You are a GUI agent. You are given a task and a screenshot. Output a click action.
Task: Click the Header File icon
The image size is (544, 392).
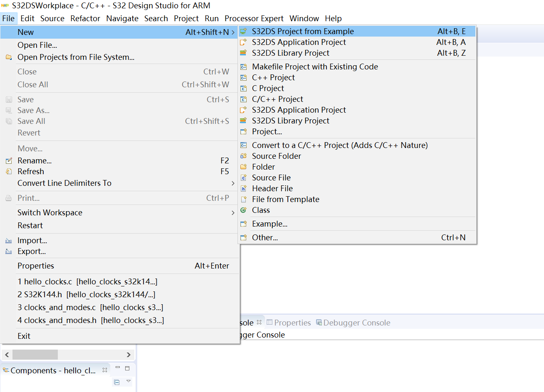point(244,189)
